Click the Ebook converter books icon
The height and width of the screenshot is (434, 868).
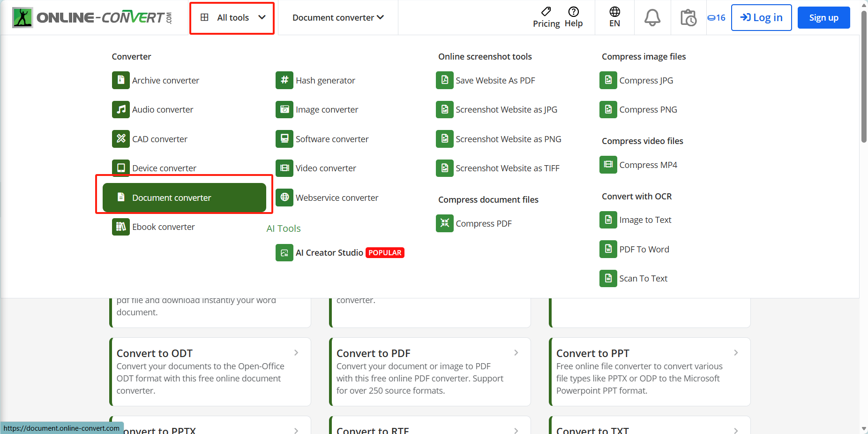click(121, 227)
